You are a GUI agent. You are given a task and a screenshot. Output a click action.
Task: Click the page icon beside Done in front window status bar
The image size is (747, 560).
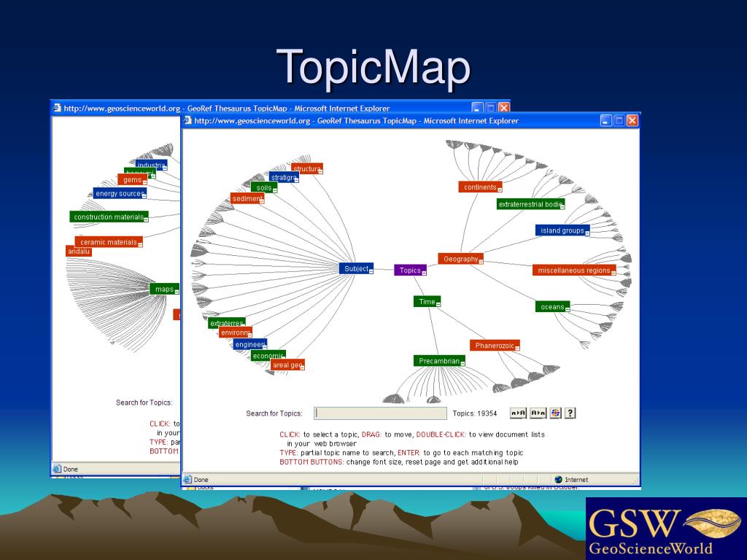[x=187, y=480]
